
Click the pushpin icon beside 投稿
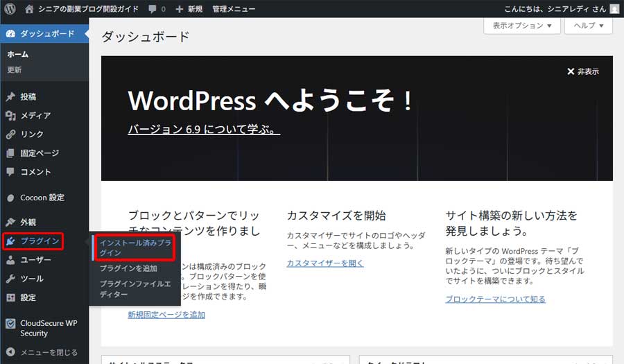(x=10, y=96)
